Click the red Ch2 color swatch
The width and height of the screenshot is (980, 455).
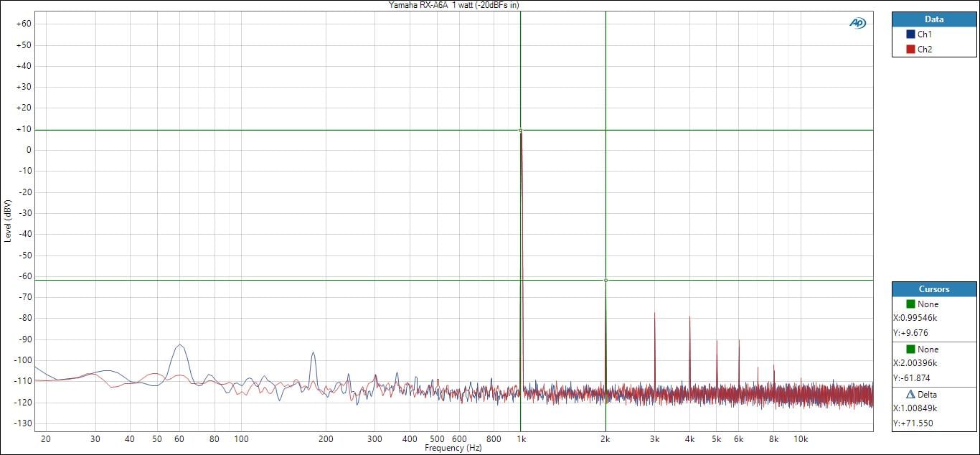910,50
